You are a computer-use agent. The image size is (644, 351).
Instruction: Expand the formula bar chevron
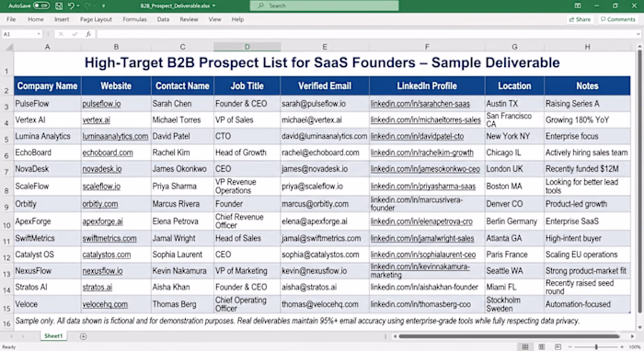638,34
